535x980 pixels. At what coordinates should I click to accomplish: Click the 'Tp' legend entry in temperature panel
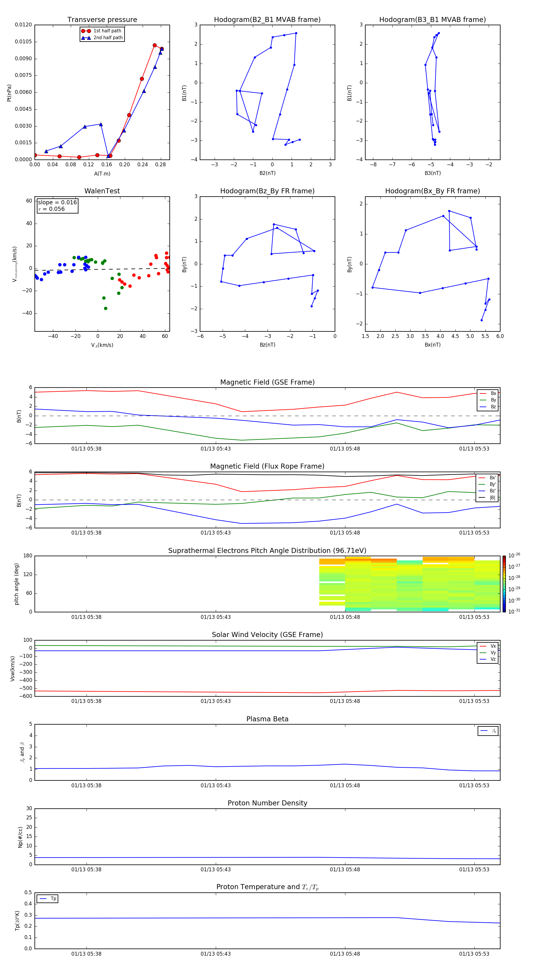point(47,899)
